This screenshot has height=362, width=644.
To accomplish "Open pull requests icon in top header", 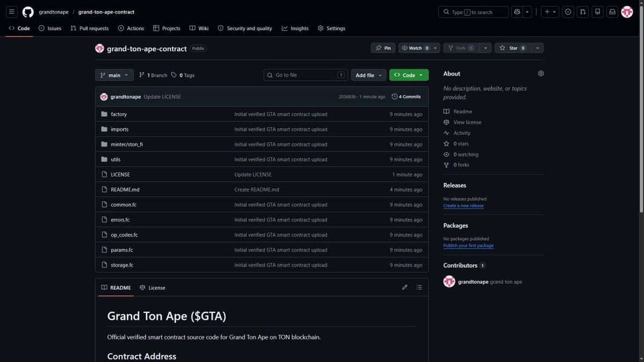I will click(583, 12).
